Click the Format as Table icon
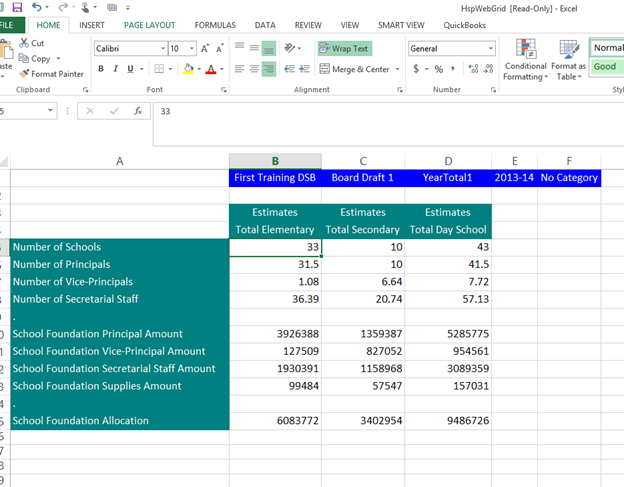 coord(568,61)
